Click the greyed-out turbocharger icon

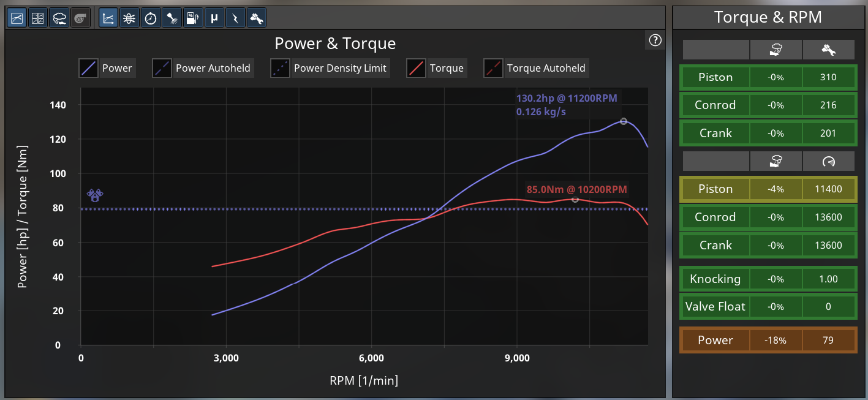[80, 18]
